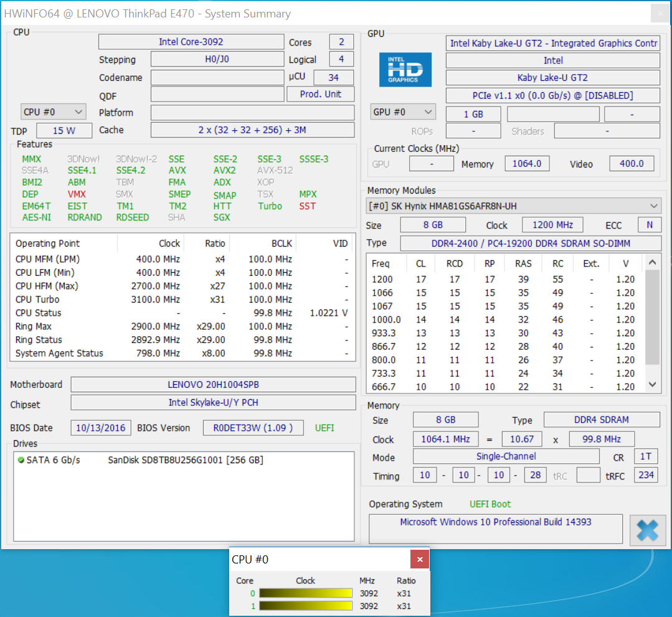672x617 pixels.
Task: Click the Chipset field Intel Skylake-U/Y PCH
Action: click(214, 402)
